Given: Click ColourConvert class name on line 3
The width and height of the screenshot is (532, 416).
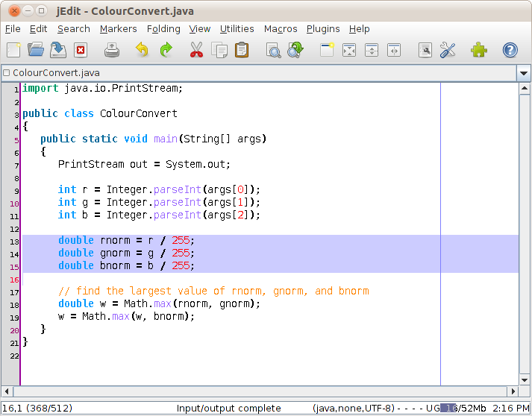Looking at the screenshot, I should tap(139, 113).
